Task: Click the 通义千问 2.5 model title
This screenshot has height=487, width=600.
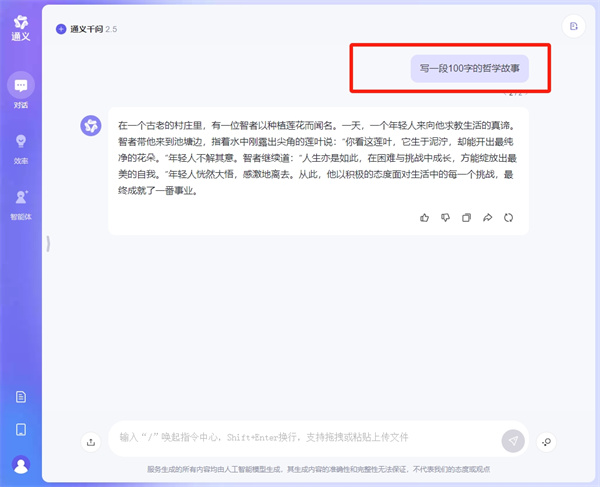Action: point(94,29)
